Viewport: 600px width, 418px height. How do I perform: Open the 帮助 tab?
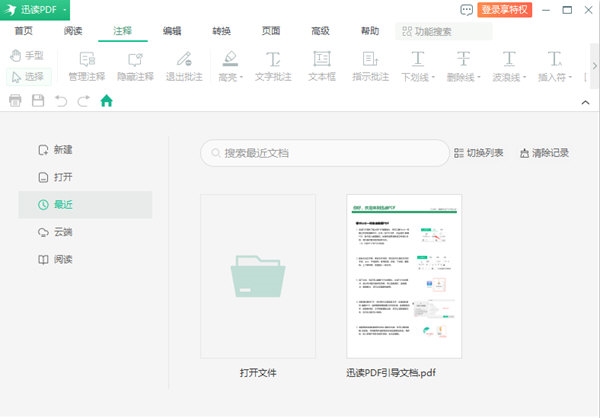point(370,31)
